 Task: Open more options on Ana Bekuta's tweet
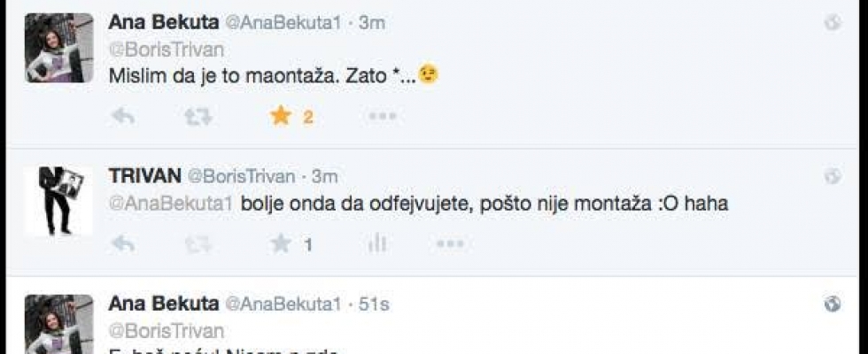[x=382, y=116]
